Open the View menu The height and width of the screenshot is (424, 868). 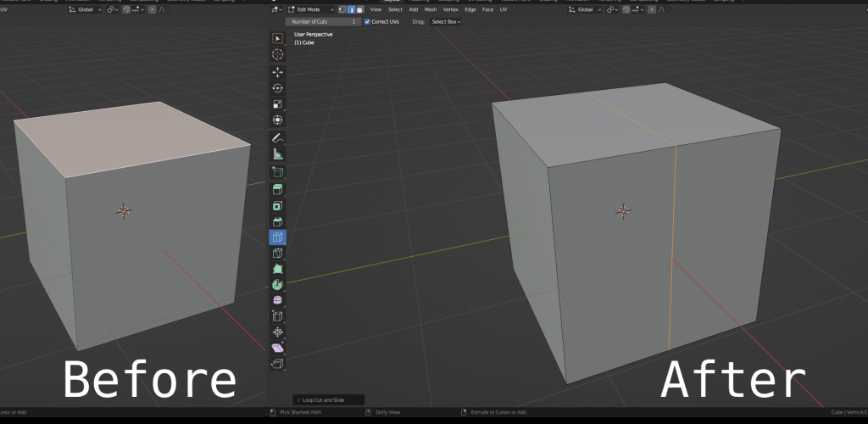pos(376,9)
